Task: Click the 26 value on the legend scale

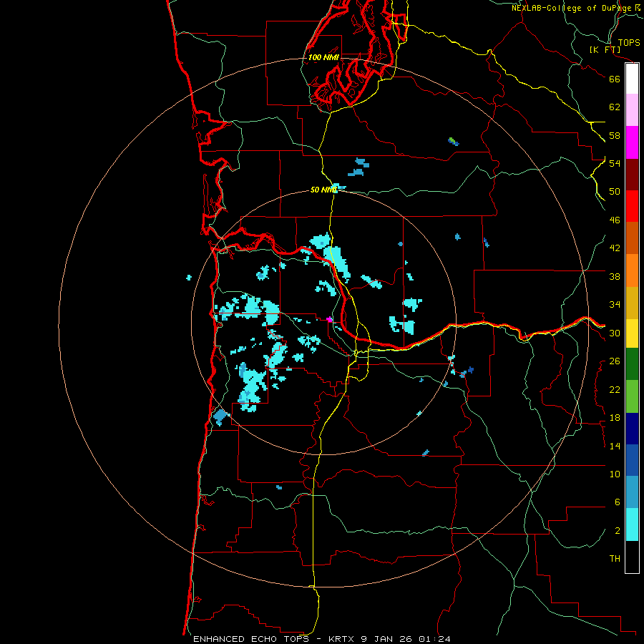Action: click(615, 361)
